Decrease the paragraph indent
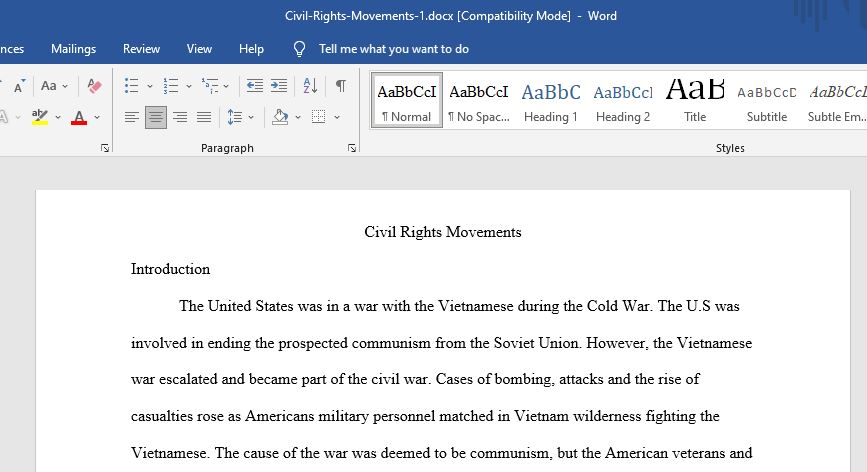 [254, 86]
